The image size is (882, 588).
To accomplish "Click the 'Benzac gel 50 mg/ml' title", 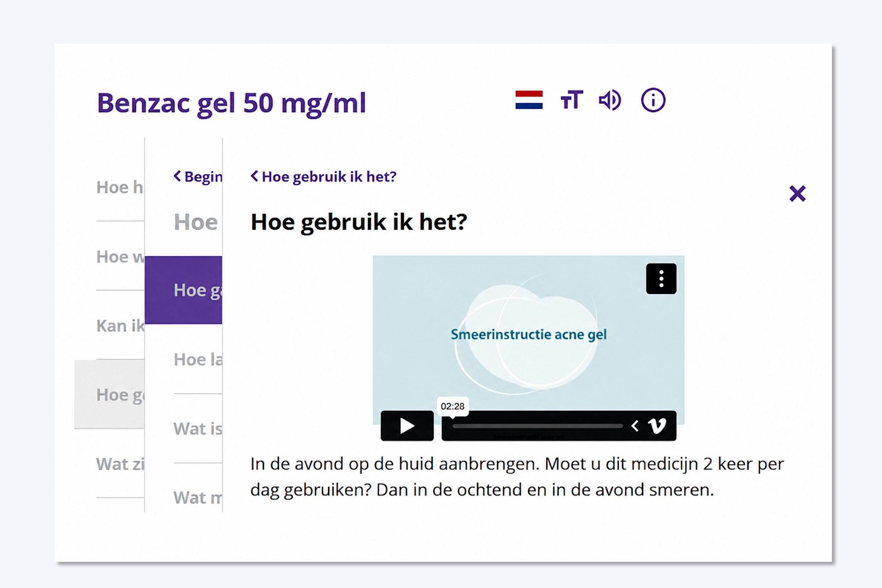I will pyautogui.click(x=232, y=103).
